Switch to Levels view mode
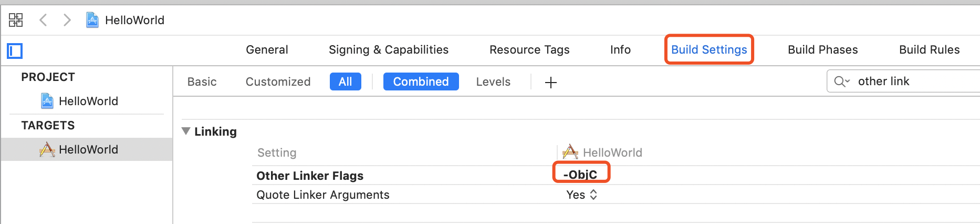This screenshot has height=224, width=980. pyautogui.click(x=493, y=82)
